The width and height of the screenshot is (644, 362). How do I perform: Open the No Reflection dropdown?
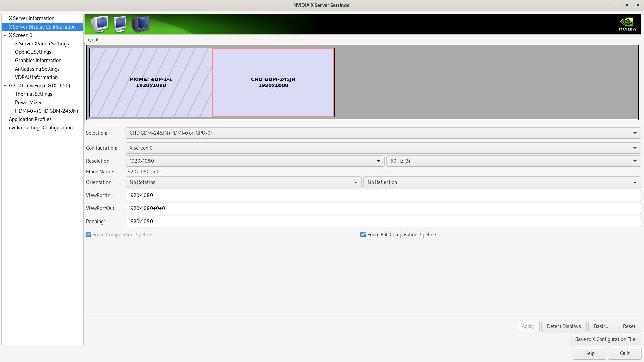[502, 182]
